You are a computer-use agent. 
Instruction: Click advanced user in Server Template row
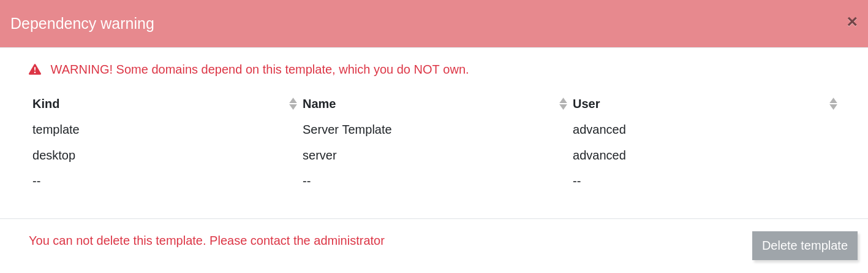coord(599,129)
